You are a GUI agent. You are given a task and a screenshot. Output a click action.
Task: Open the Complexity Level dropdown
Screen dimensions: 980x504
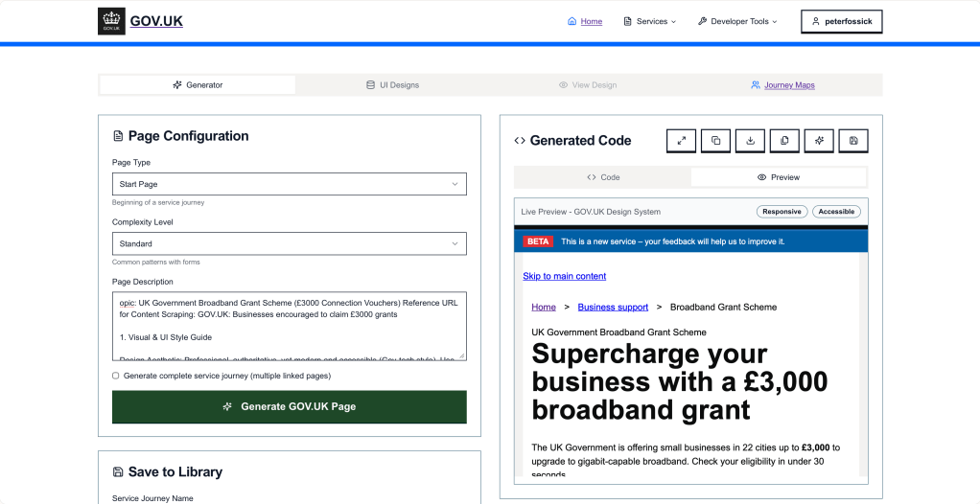point(289,243)
